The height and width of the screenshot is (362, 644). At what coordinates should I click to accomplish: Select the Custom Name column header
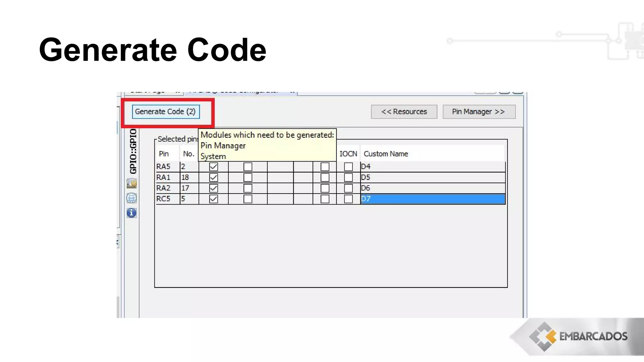[x=432, y=154]
